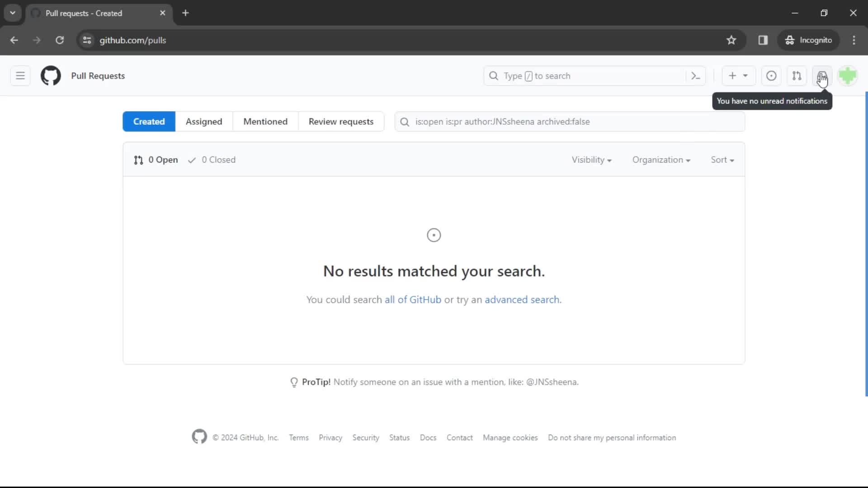Click the search input field
Viewport: 868px width, 488px height.
tap(569, 122)
